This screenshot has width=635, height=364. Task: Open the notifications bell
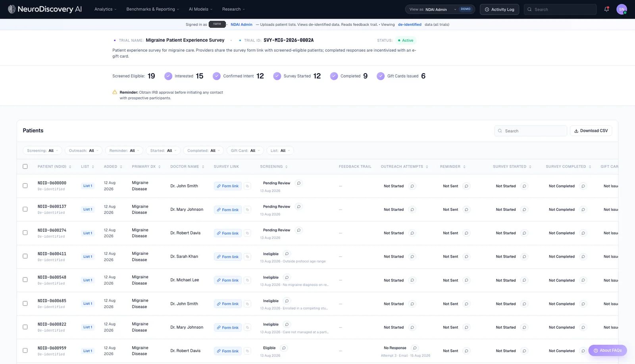coord(606,9)
